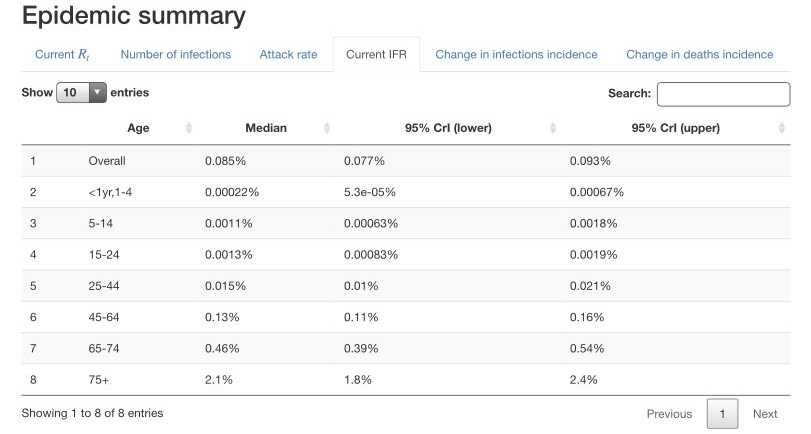This screenshot has height=434, width=811.
Task: Sort table by Median column header
Action: pyautogui.click(x=266, y=128)
